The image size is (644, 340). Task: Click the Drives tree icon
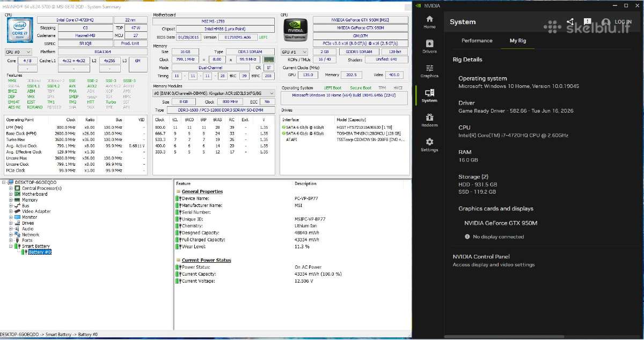click(x=17, y=223)
